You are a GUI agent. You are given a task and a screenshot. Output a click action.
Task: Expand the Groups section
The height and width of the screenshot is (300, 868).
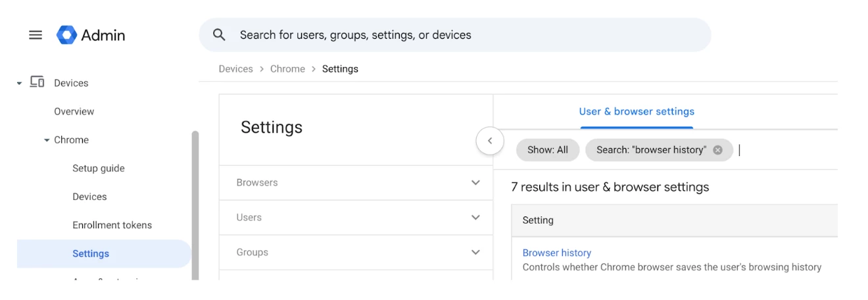click(475, 253)
